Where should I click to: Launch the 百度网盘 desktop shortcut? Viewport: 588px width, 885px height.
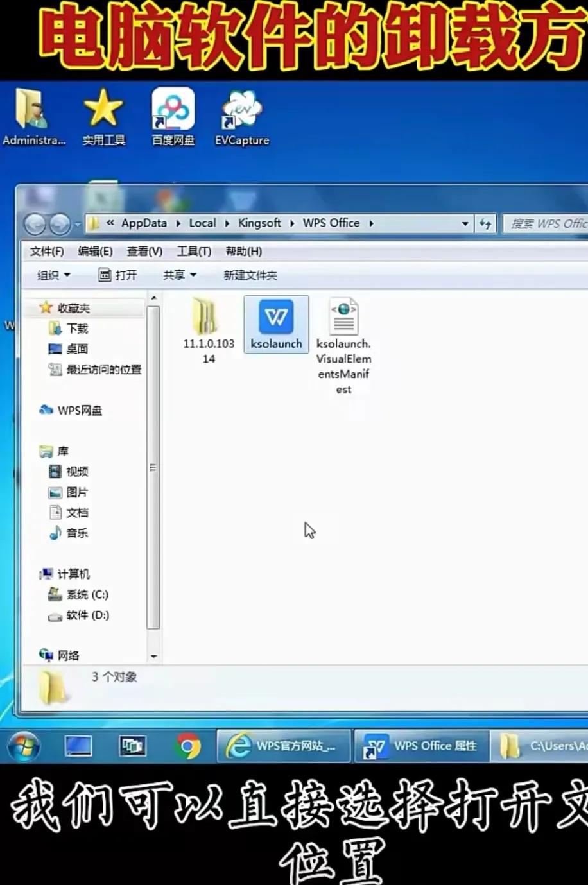click(x=173, y=117)
